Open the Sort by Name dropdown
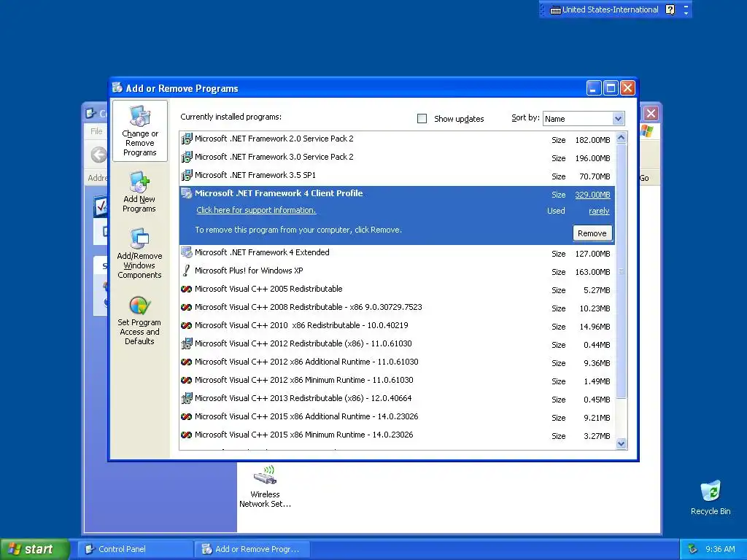747x560 pixels. (584, 119)
